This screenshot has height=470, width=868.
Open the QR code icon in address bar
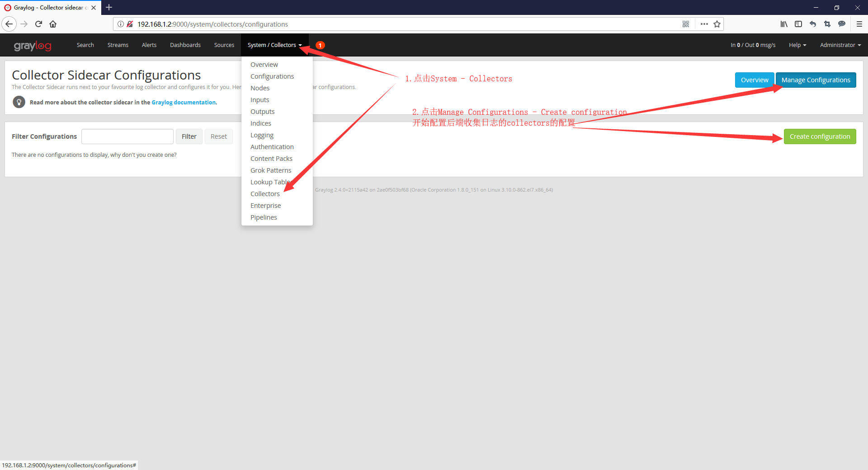686,24
